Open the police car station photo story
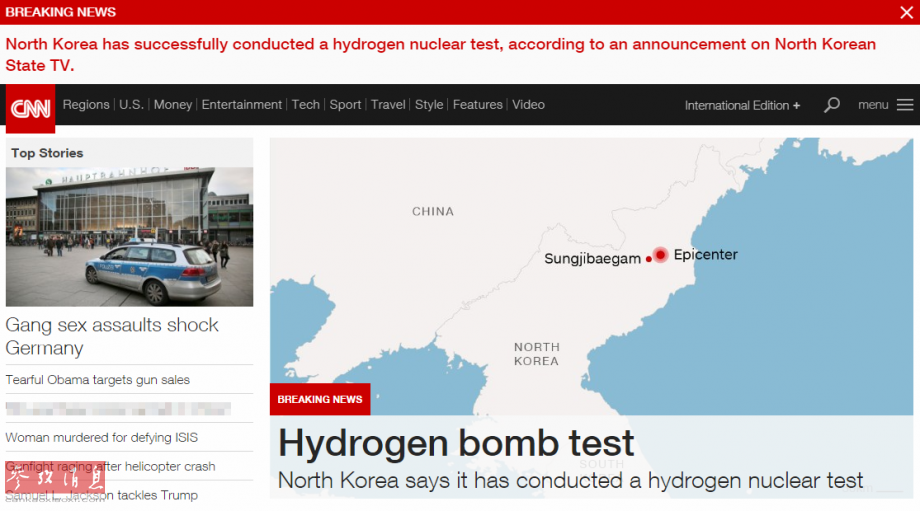The height and width of the screenshot is (511, 920). click(x=130, y=236)
